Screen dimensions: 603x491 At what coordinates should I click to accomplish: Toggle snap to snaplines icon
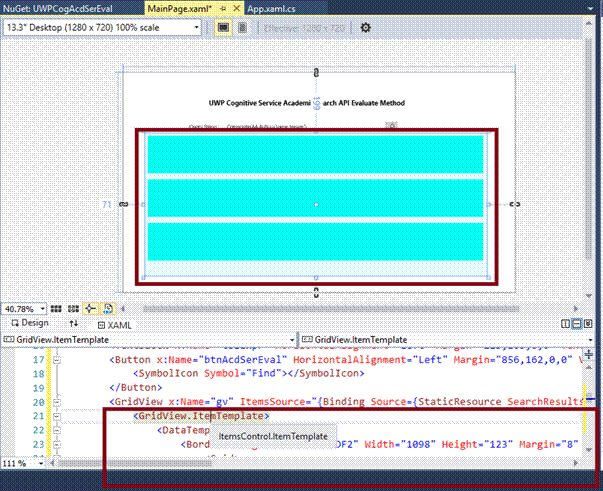coord(90,308)
